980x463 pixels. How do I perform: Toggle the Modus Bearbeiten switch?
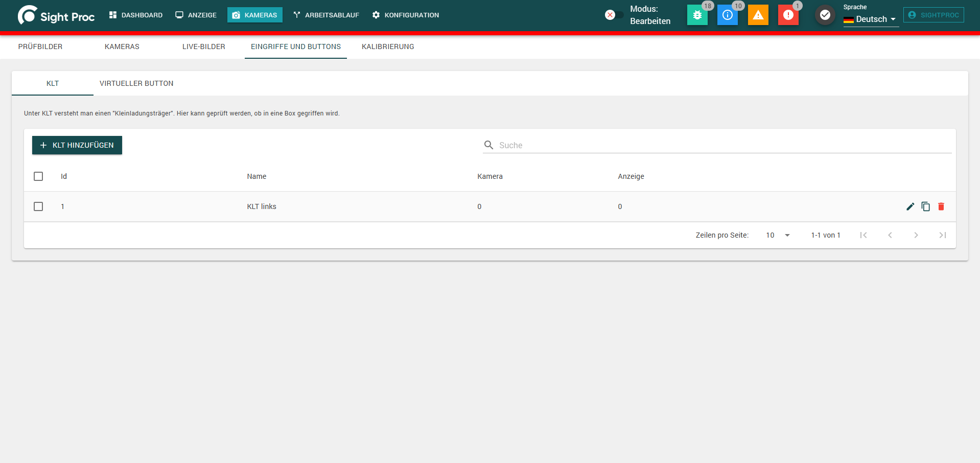[x=614, y=15]
